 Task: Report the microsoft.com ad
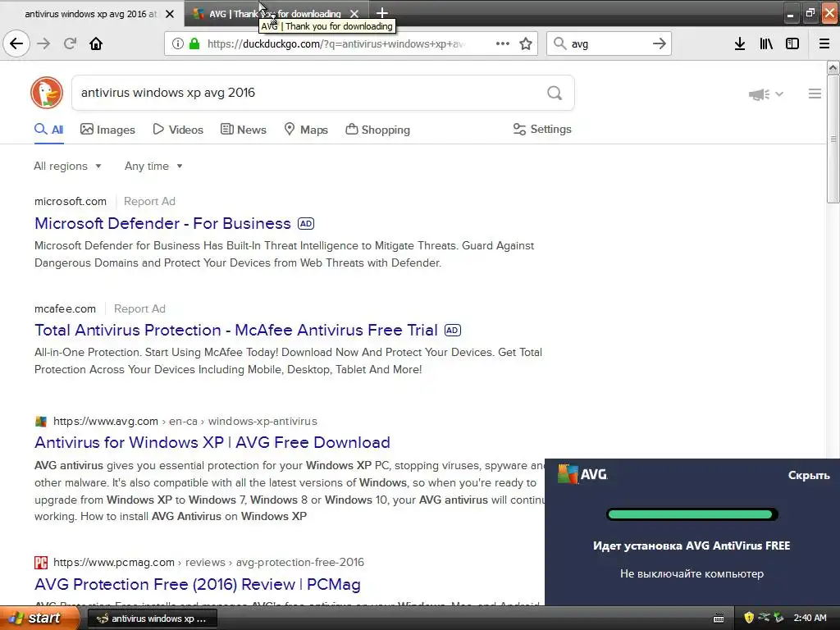point(149,202)
